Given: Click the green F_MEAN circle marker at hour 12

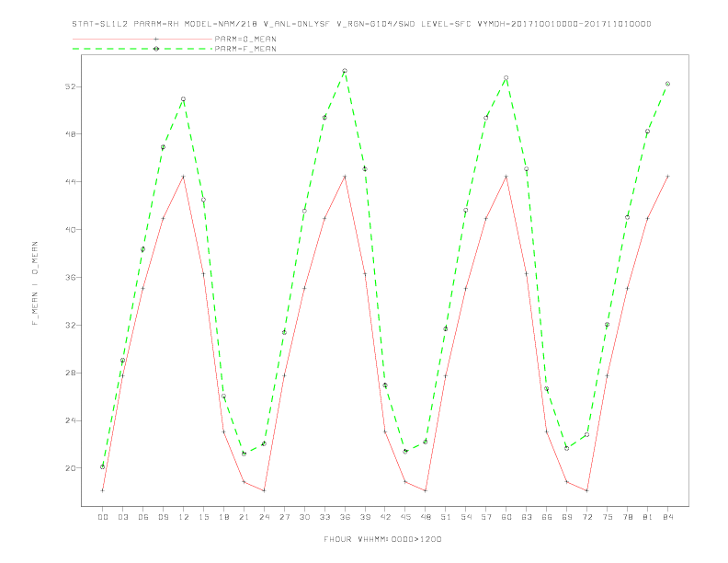Looking at the screenshot, I should (184, 99).
